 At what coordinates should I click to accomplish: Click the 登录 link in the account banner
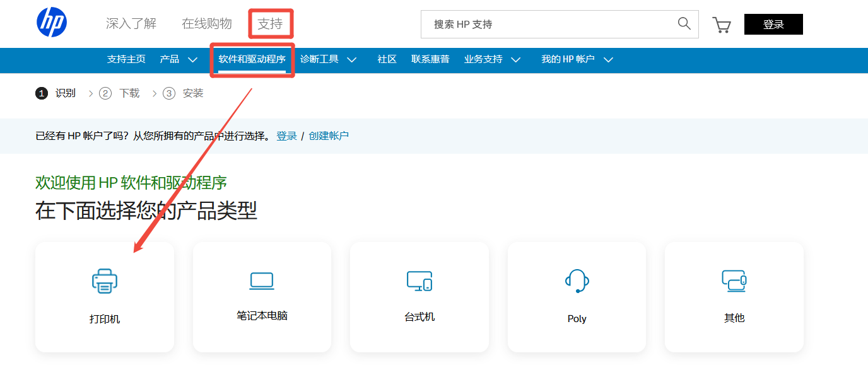click(286, 136)
